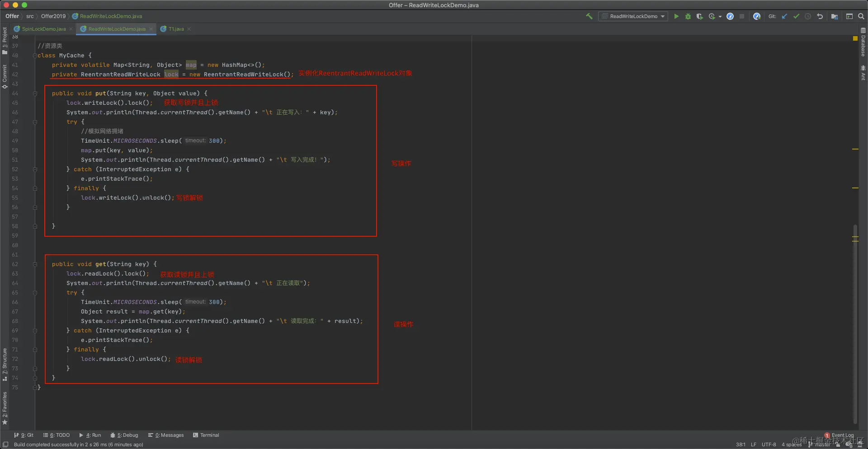Collapse the finally block fold at line 54

pyautogui.click(x=35, y=188)
